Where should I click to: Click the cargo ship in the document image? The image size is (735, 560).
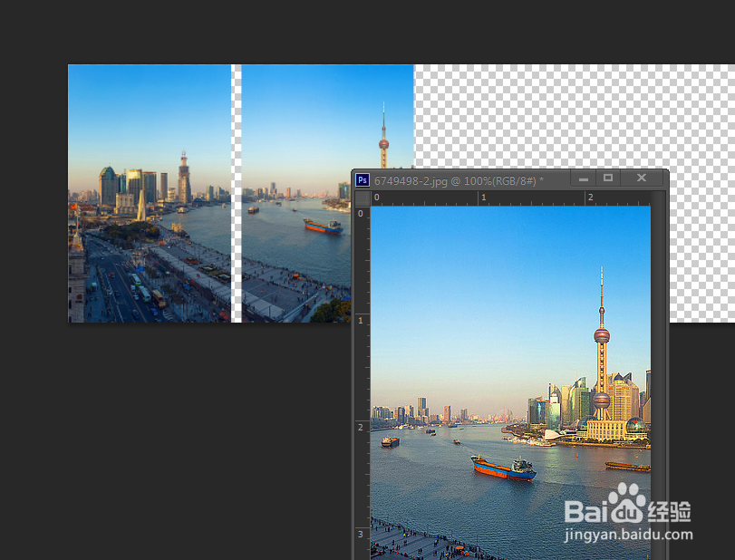(x=501, y=469)
